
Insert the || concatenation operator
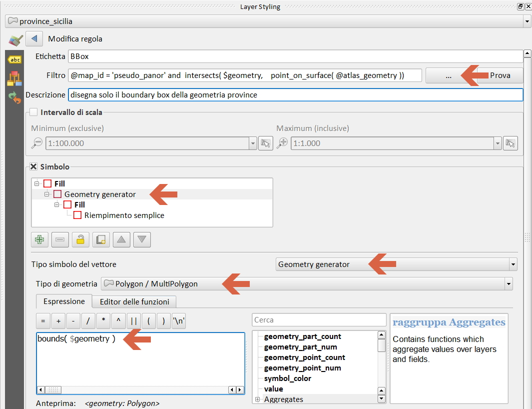pos(133,321)
